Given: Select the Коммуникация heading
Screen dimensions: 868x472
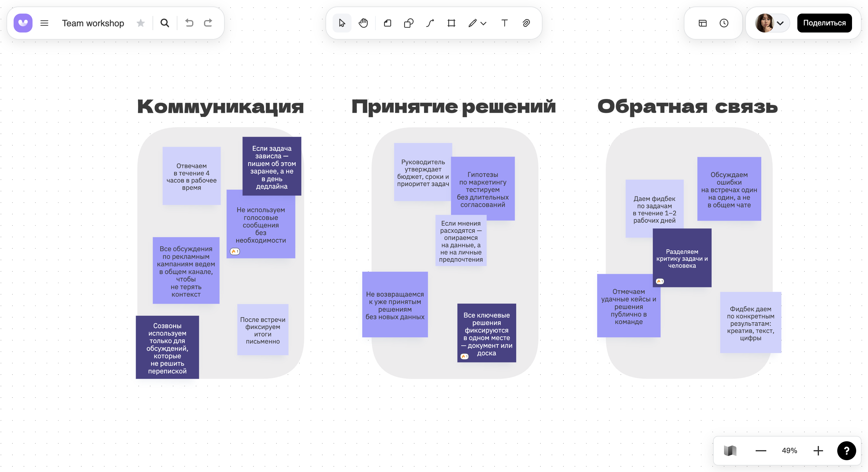Looking at the screenshot, I should click(x=220, y=107).
